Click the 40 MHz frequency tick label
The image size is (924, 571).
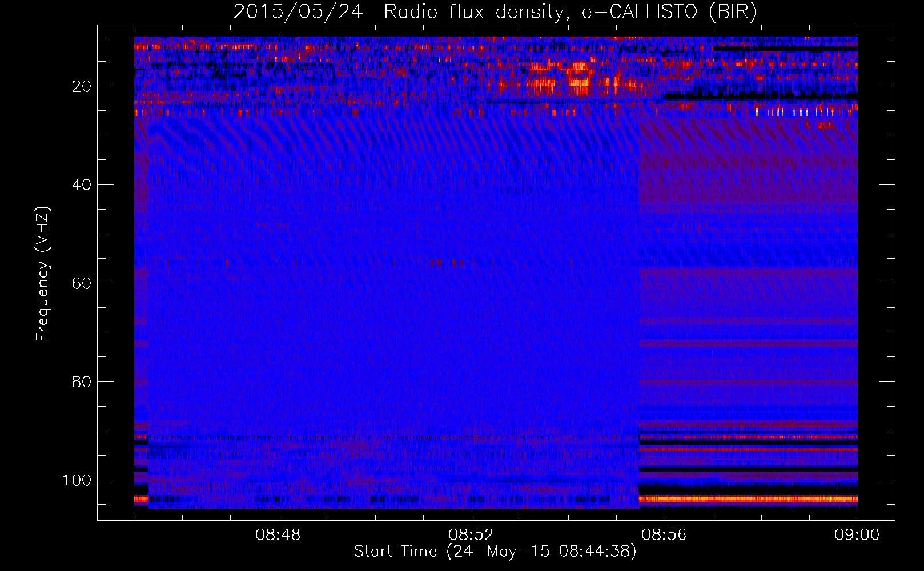click(x=82, y=185)
